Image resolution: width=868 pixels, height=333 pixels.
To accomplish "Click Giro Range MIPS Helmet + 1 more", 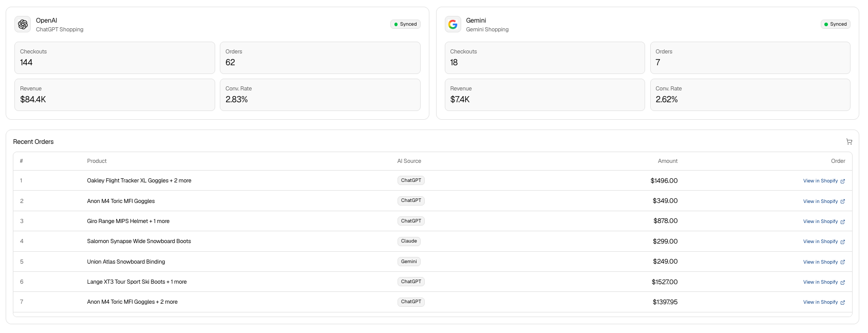I will tap(128, 221).
